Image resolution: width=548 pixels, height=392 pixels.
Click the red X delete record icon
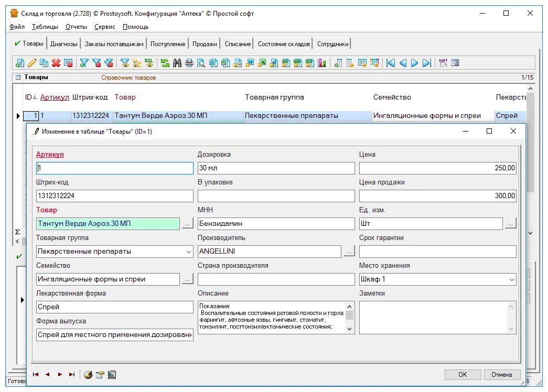click(x=56, y=63)
